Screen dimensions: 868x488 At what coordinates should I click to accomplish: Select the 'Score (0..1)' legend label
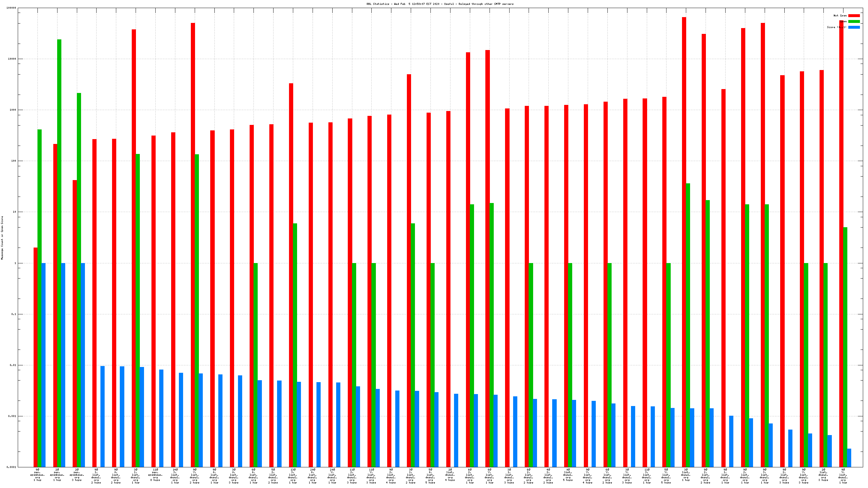coord(836,27)
